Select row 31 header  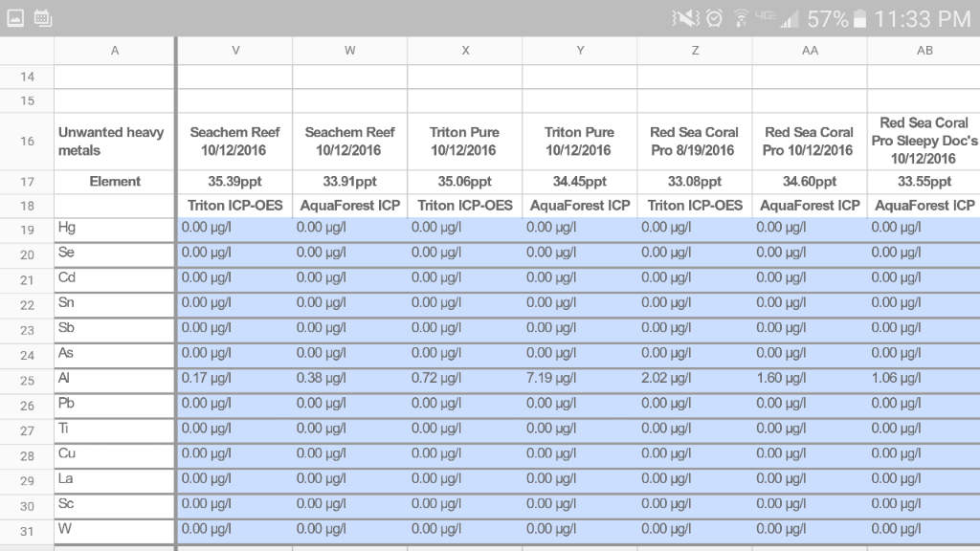(27, 532)
